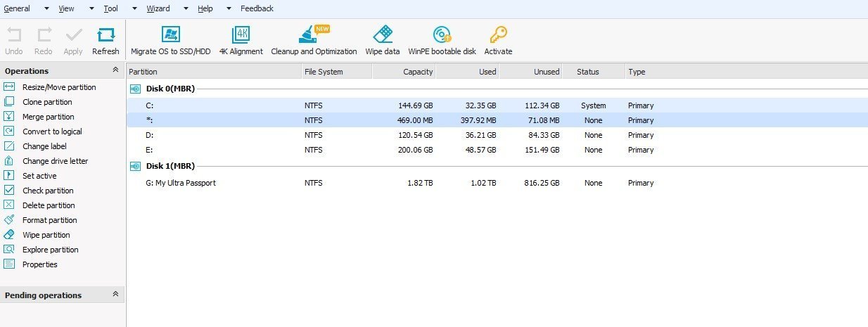Expand the dropdown arrow after Help
Viewport: 868px width, 327px height.
[x=229, y=9]
